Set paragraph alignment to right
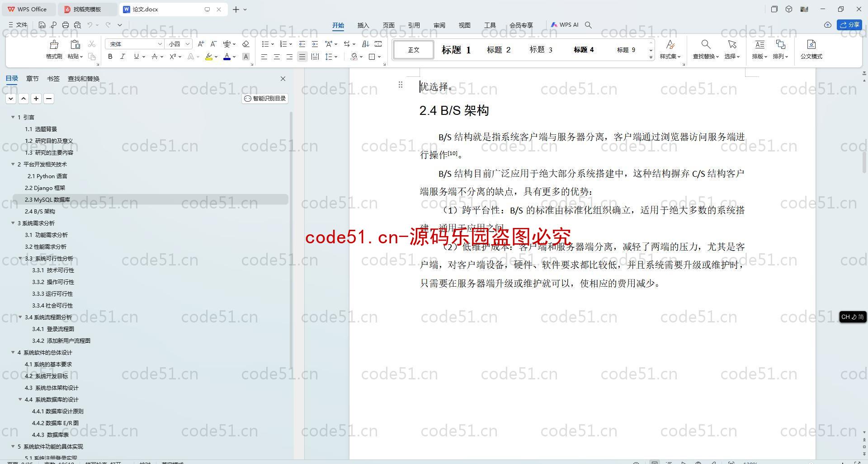Image resolution: width=868 pixels, height=464 pixels. [289, 57]
